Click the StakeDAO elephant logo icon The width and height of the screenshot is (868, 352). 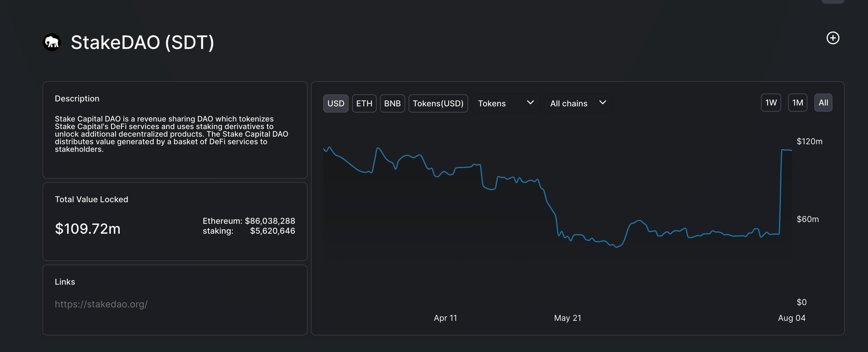[52, 42]
